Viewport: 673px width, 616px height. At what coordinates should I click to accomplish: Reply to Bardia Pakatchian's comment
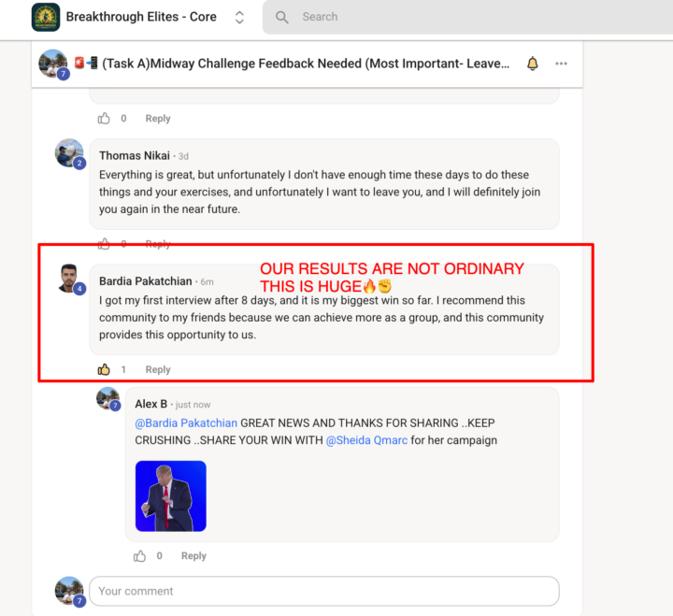coord(158,369)
